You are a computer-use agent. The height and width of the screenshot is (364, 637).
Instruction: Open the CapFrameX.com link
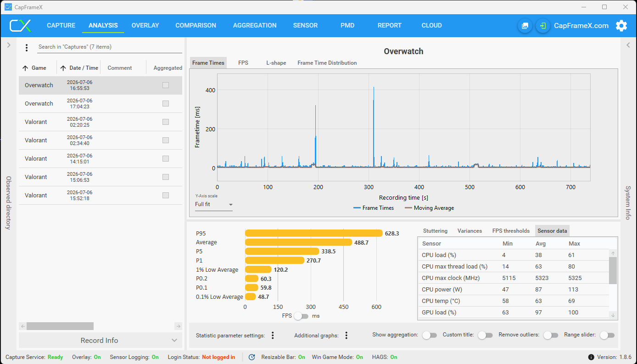(x=581, y=26)
